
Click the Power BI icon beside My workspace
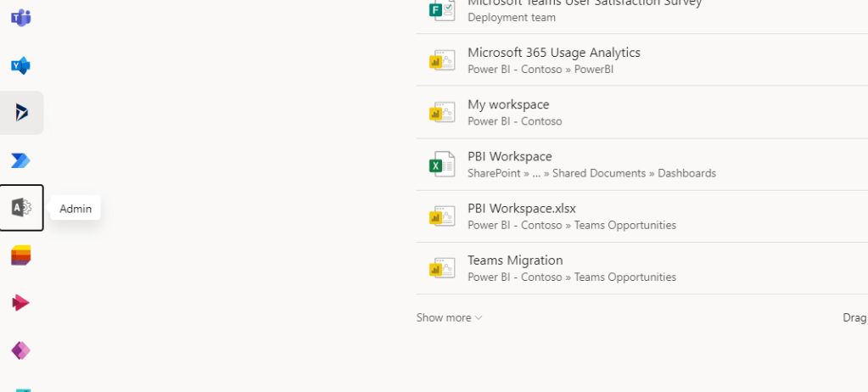pyautogui.click(x=441, y=112)
